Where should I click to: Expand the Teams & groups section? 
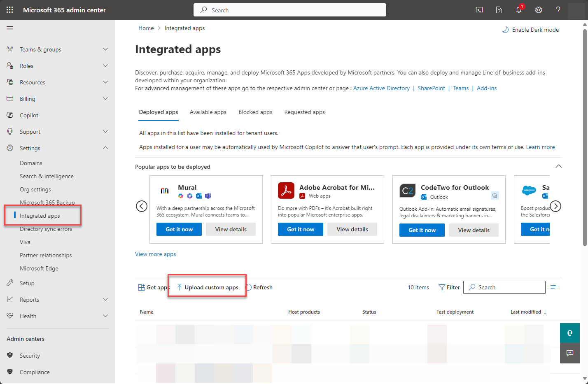(105, 49)
